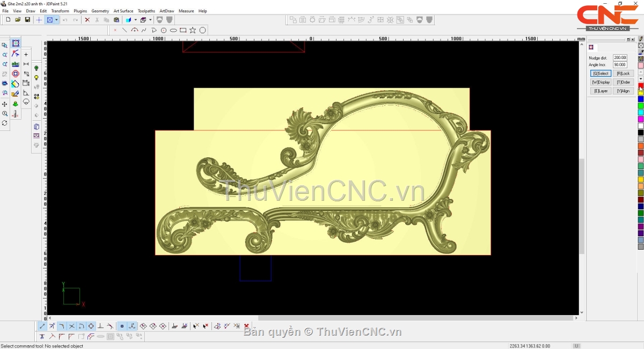This screenshot has width=644, height=349.
Task: Pick the blue color swatch
Action: pyautogui.click(x=641, y=99)
